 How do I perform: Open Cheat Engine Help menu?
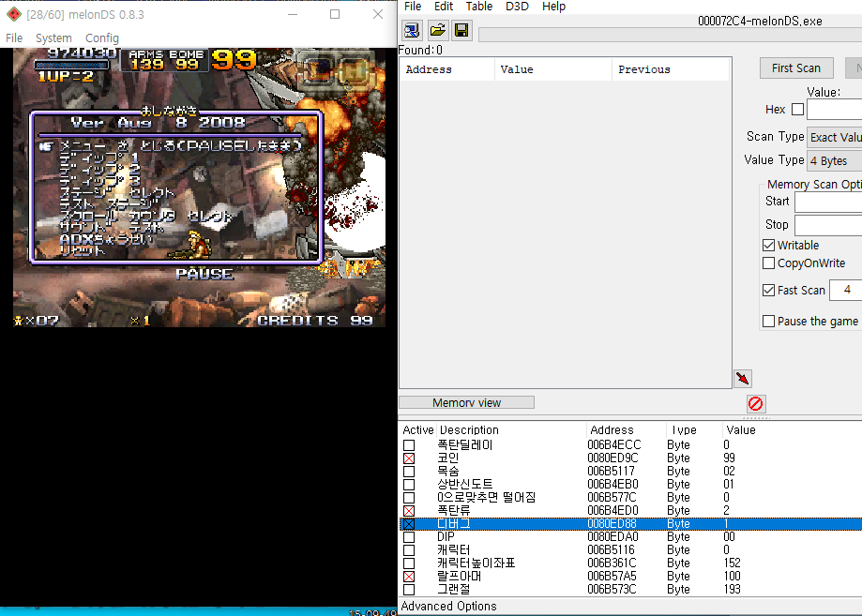[x=553, y=7]
